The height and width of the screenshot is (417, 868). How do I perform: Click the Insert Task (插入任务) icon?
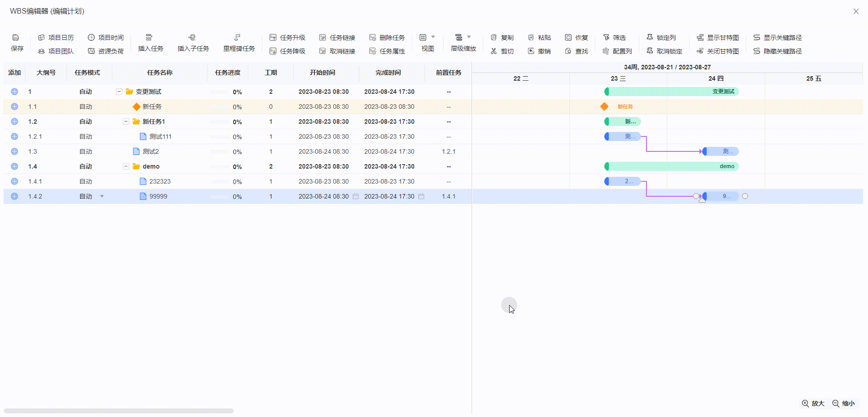[149, 38]
